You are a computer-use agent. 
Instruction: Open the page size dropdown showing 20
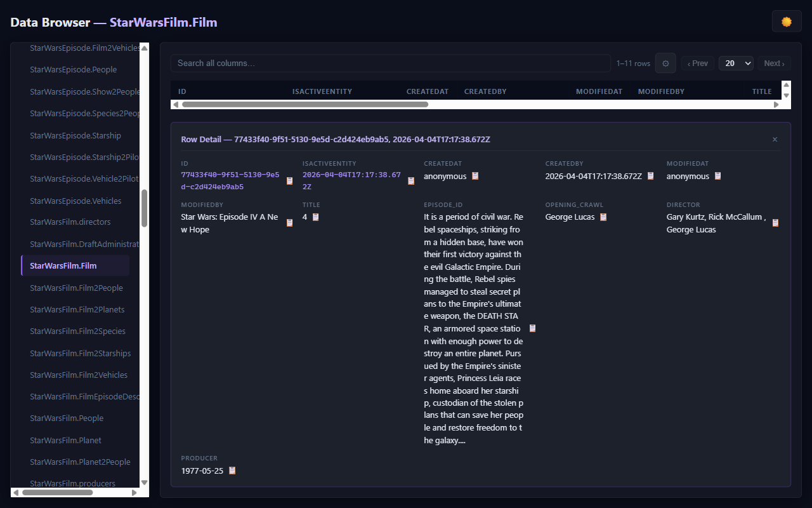click(x=736, y=63)
